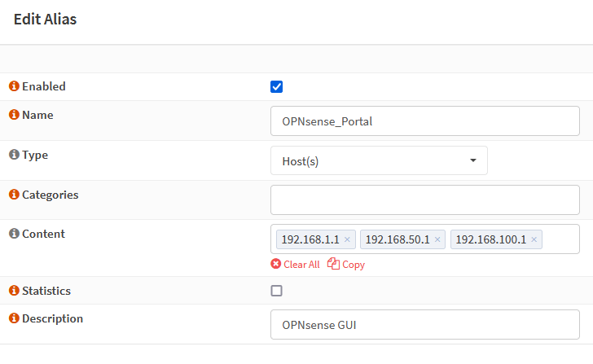
Task: Click the info icon beside Enabled
Action: click(x=13, y=86)
